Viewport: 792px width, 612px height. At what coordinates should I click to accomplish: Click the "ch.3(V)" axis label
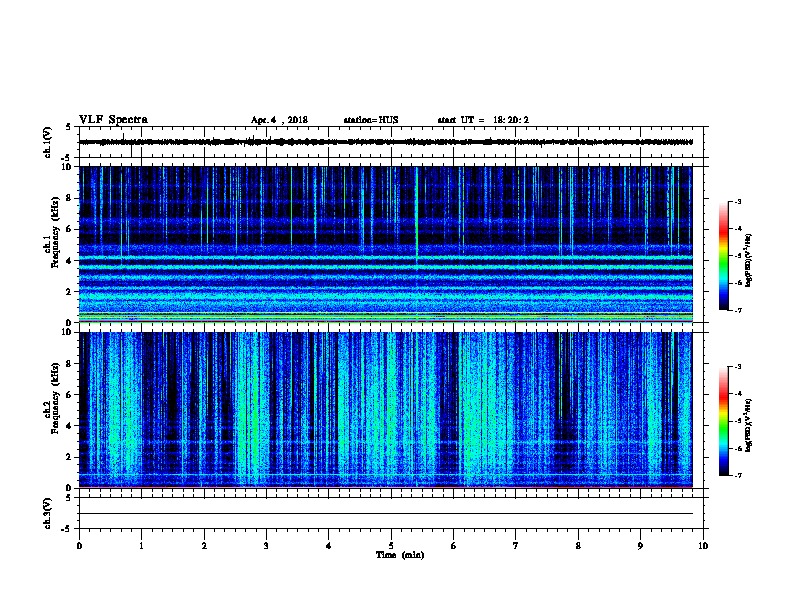[48, 513]
